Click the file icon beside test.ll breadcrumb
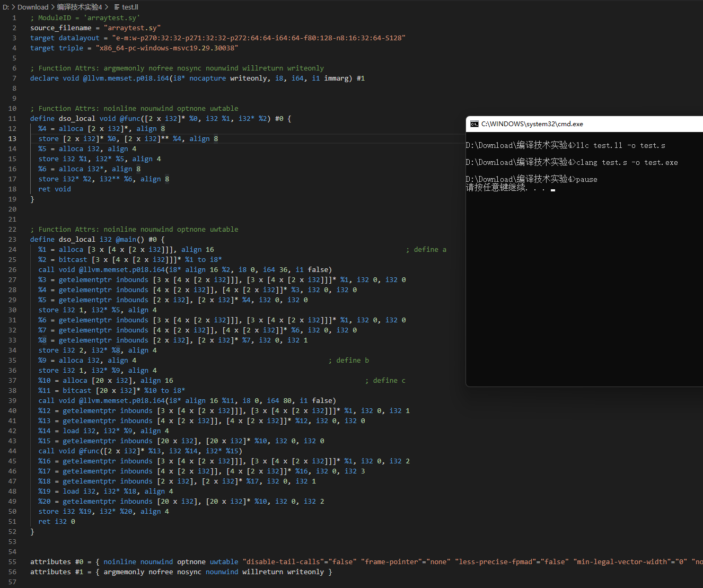This screenshot has width=703, height=588. 117,7
